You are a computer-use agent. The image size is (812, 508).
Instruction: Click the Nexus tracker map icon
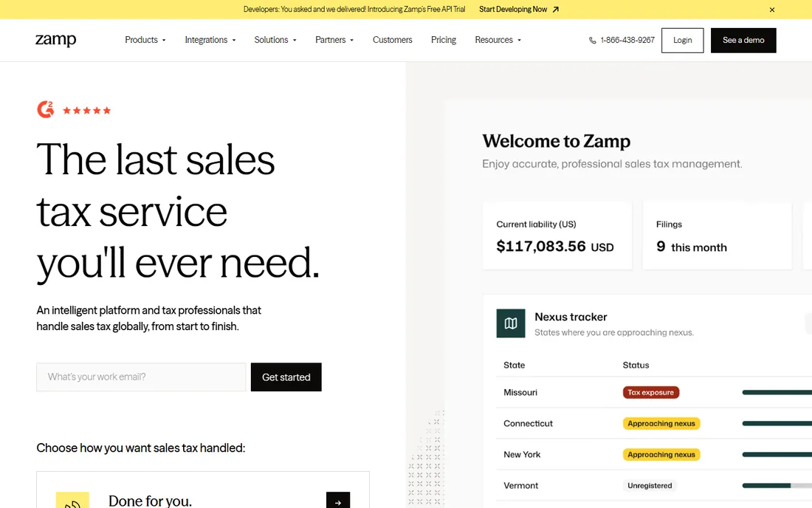(x=511, y=323)
